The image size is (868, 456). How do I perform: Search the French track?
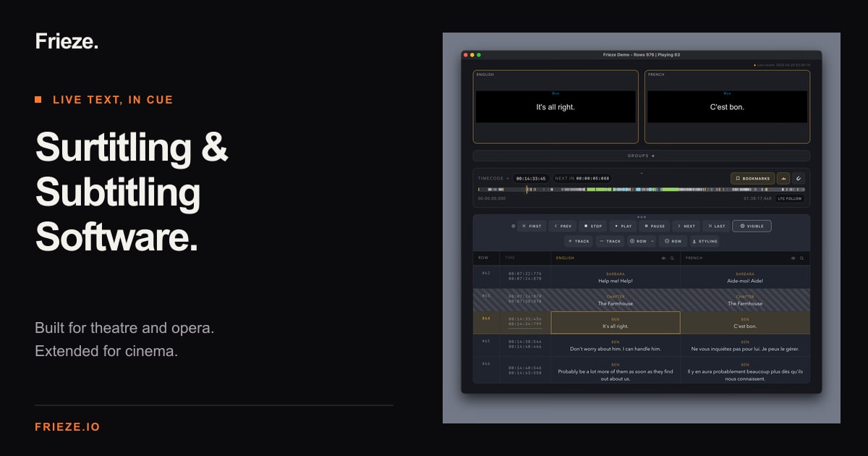801,258
